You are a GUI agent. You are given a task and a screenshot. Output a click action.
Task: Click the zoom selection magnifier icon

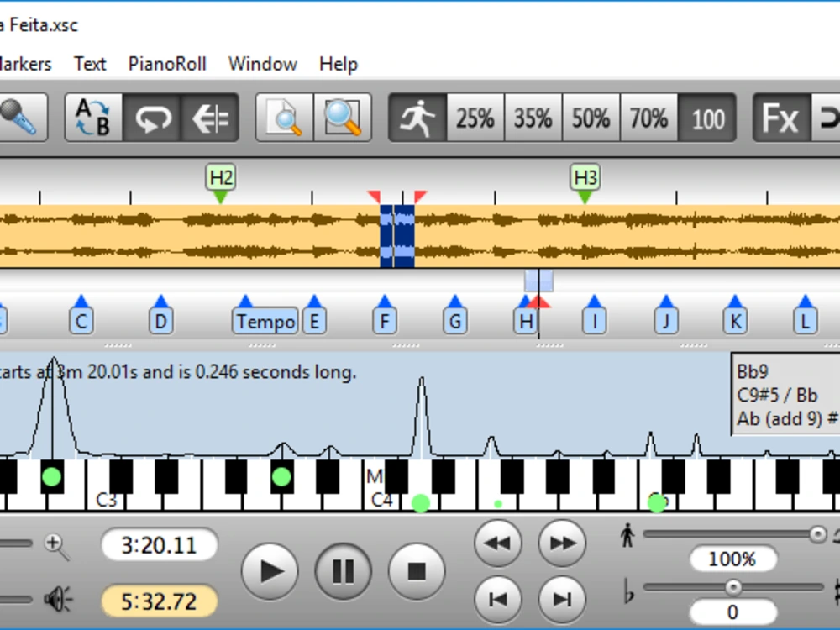click(343, 118)
